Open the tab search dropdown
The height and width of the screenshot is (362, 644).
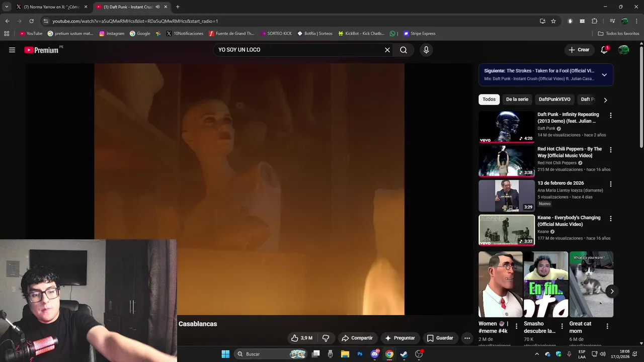pyautogui.click(x=7, y=7)
